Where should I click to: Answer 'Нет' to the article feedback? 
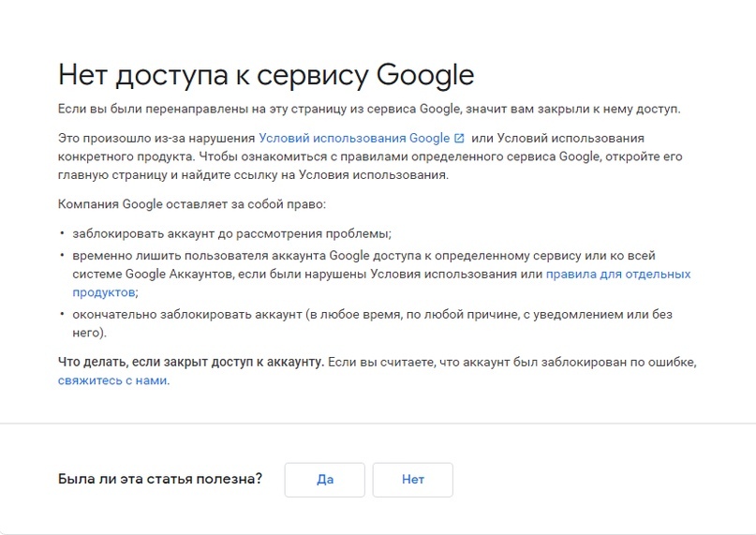tap(413, 480)
